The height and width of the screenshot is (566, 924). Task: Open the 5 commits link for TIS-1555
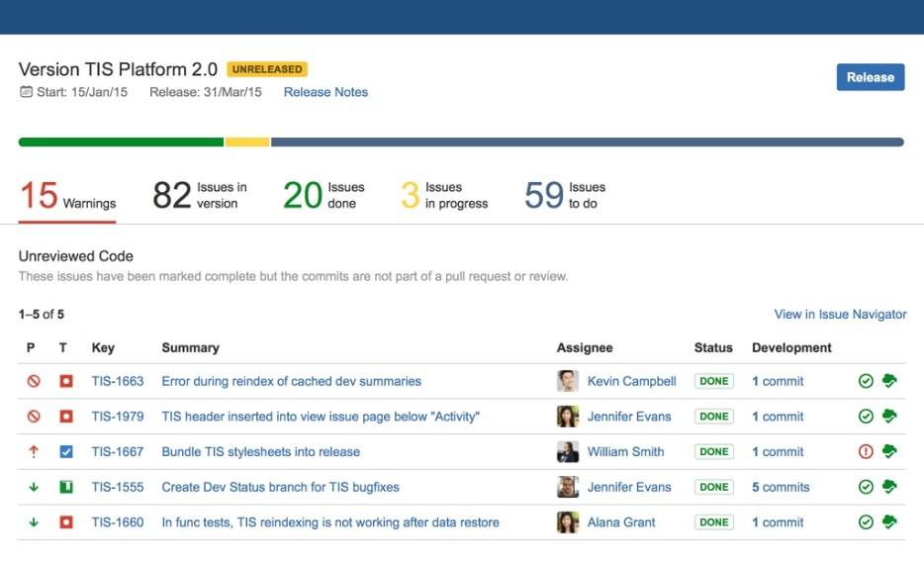pyautogui.click(x=781, y=487)
